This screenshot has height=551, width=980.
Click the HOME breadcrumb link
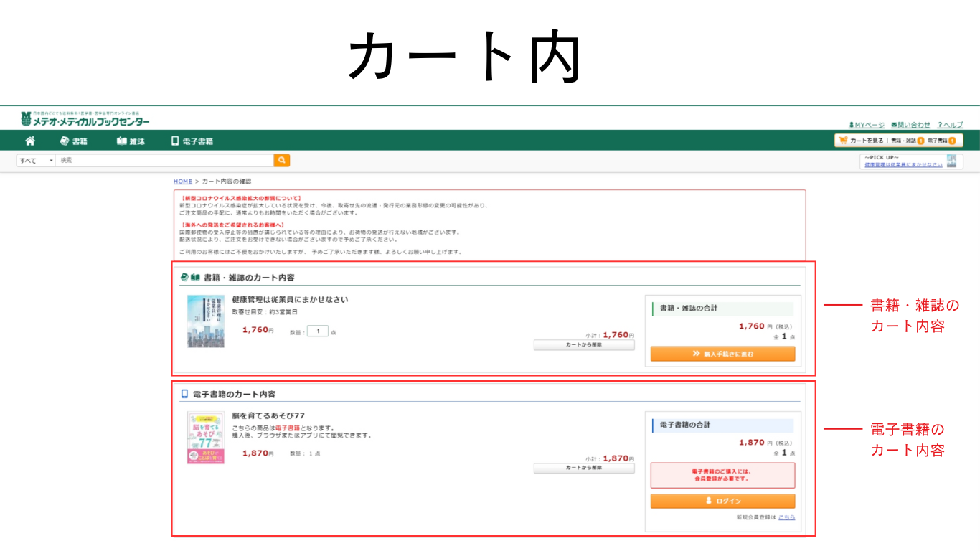pyautogui.click(x=183, y=182)
